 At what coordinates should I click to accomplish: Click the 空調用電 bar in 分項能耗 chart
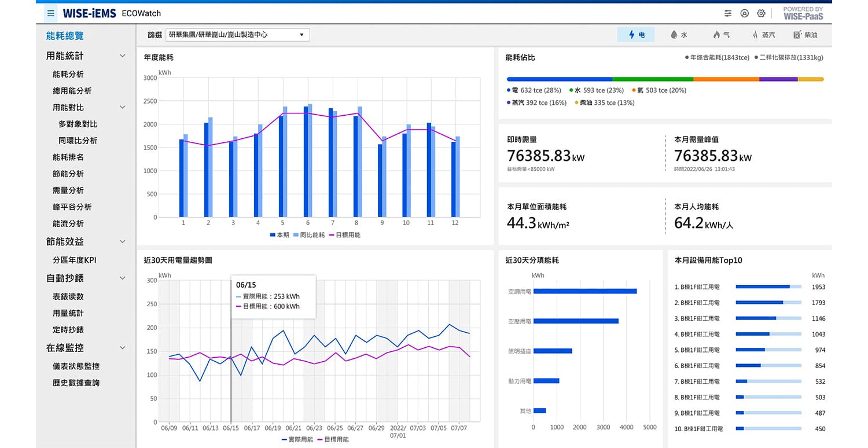click(x=585, y=291)
